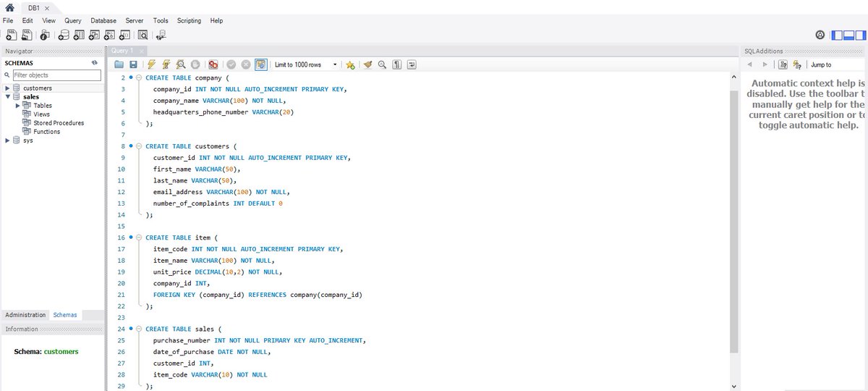This screenshot has height=391, width=868.
Task: Fold the CREATE TABLE customers block
Action: point(139,146)
